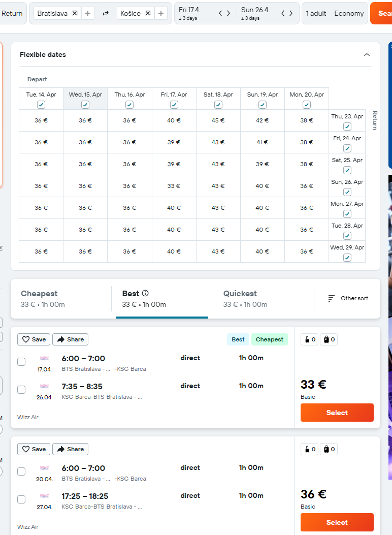Uncheck Fri, 17. Apr departure checkbox
The width and height of the screenshot is (392, 535).
click(174, 105)
